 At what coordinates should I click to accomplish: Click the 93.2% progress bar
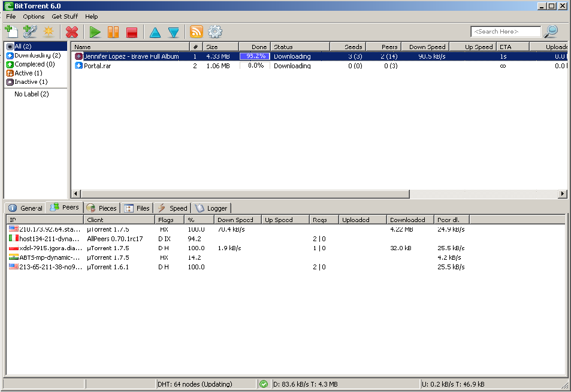pos(255,56)
